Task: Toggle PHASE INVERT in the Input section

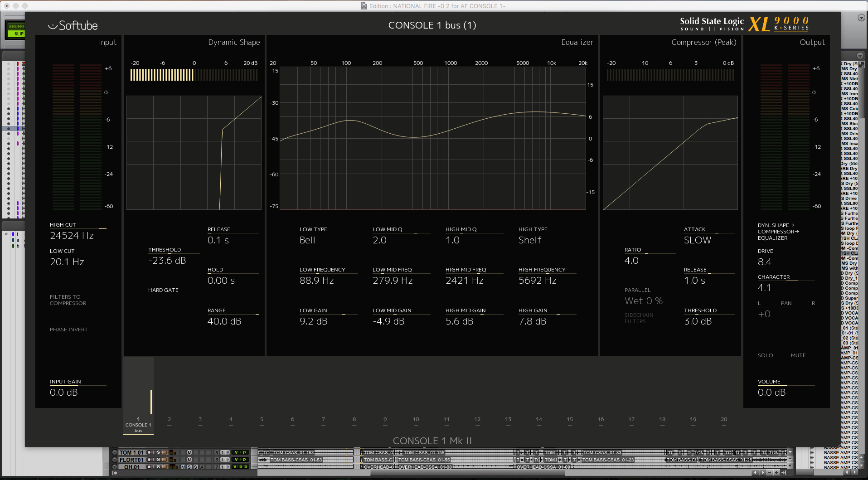Action: pos(68,330)
